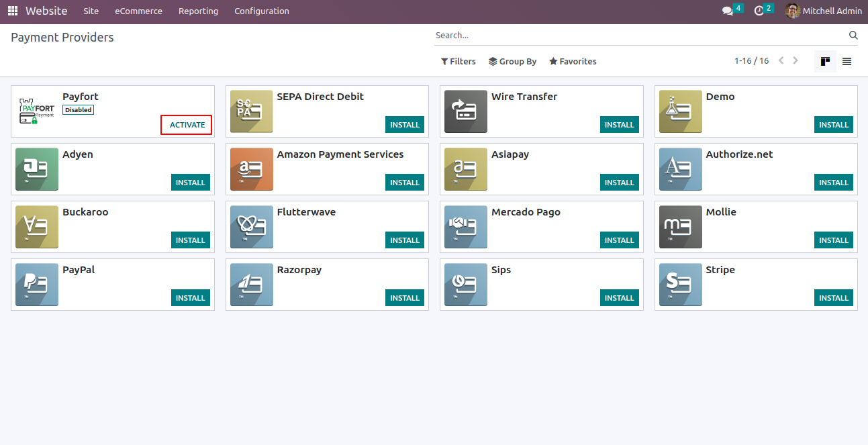
Task: Open the Favorites dropdown
Action: coord(573,61)
